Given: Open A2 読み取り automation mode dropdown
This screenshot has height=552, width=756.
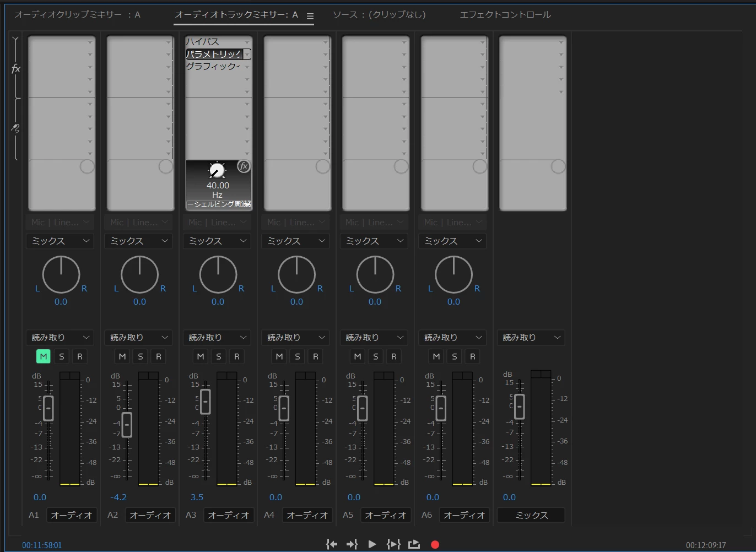Looking at the screenshot, I should click(139, 337).
